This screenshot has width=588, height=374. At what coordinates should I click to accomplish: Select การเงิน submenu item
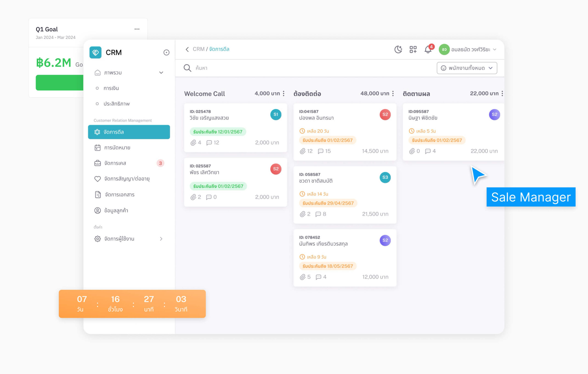(111, 88)
